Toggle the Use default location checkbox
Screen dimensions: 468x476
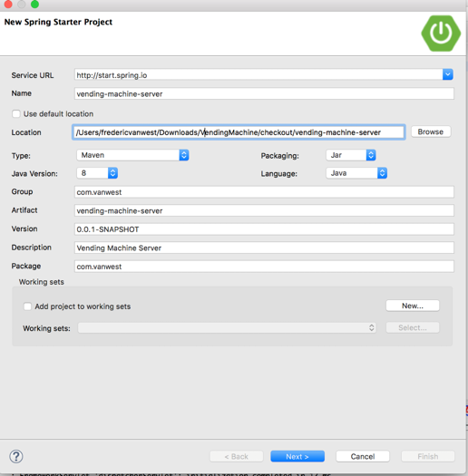(16, 114)
